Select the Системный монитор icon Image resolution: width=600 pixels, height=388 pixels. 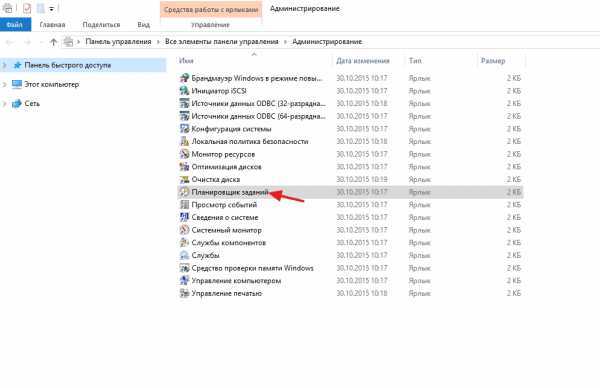coord(184,230)
